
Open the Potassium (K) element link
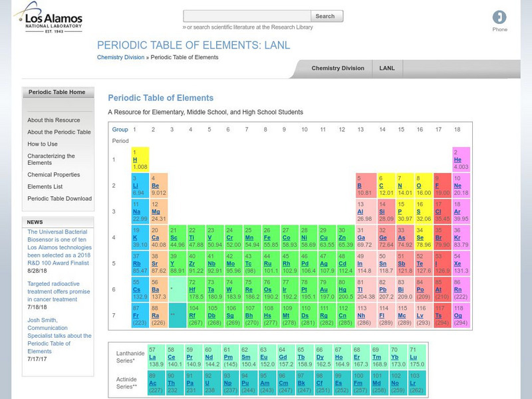point(135,237)
